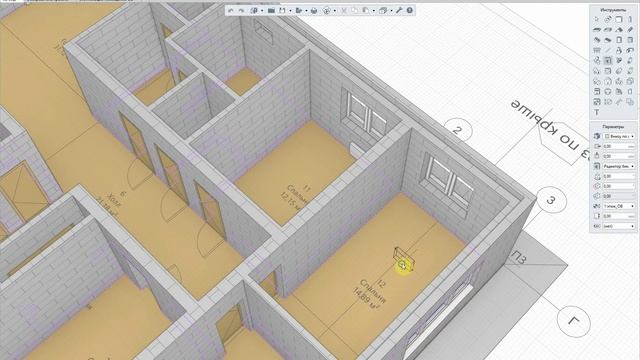Click the Инструменты panel header
Image resolution: width=640 pixels, height=360 pixels.
point(613,9)
